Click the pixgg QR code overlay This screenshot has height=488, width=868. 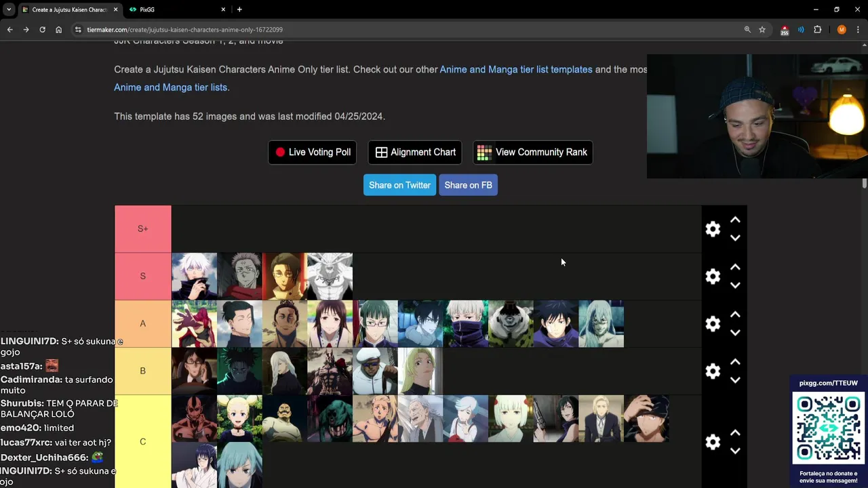click(829, 429)
